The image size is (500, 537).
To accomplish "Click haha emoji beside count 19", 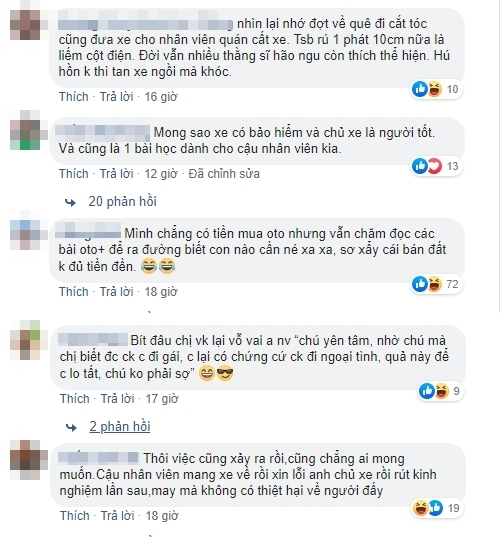I will click(421, 508).
